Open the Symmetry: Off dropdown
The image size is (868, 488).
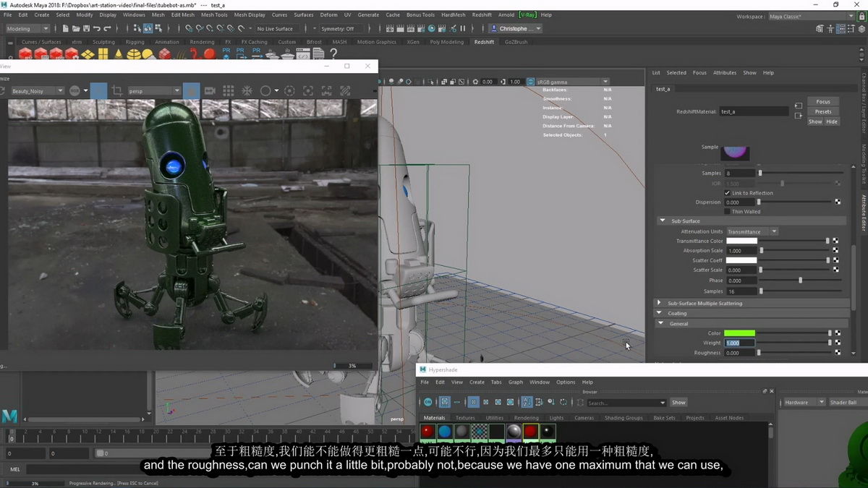pyautogui.click(x=343, y=29)
